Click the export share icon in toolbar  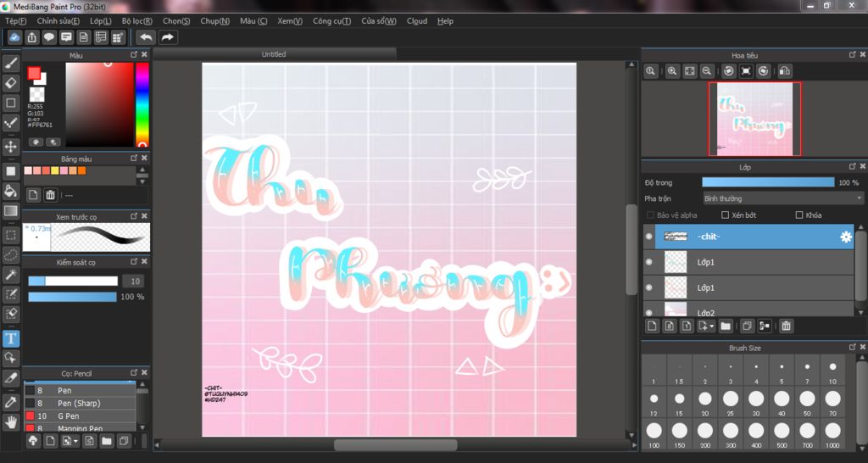tap(32, 37)
